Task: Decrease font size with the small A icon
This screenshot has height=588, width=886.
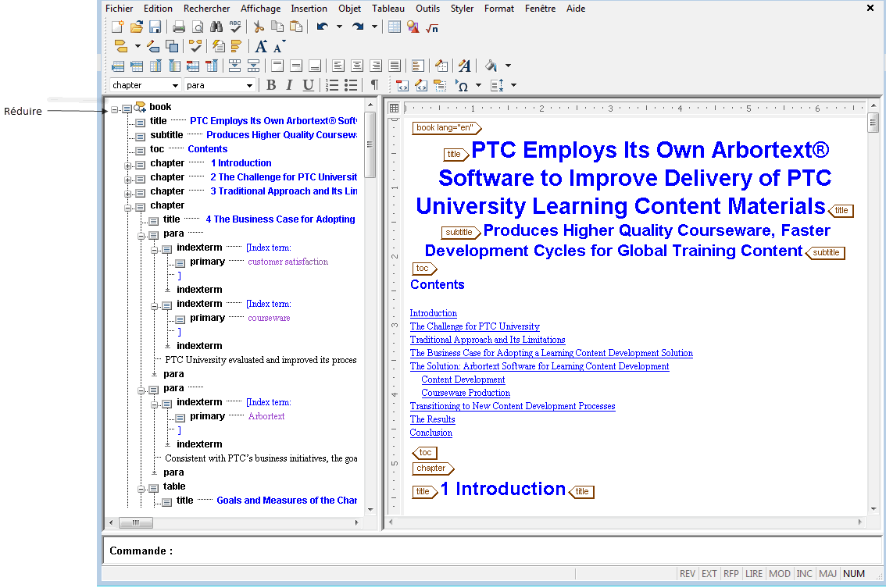Action: click(279, 46)
